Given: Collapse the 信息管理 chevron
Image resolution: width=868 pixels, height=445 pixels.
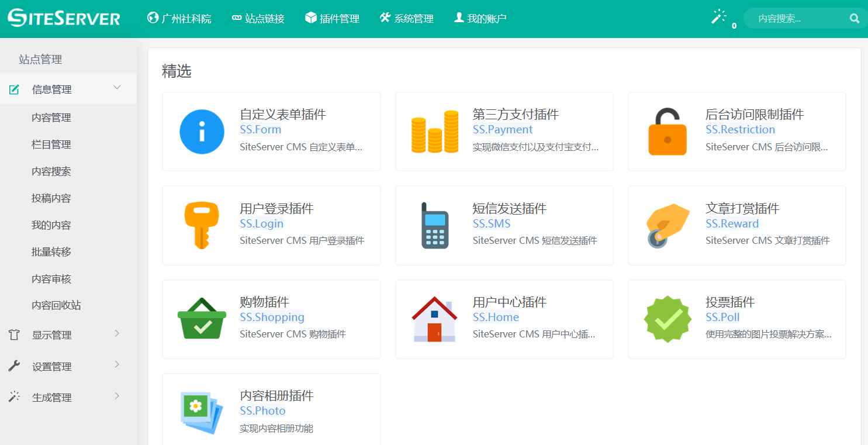Looking at the screenshot, I should click(x=117, y=88).
